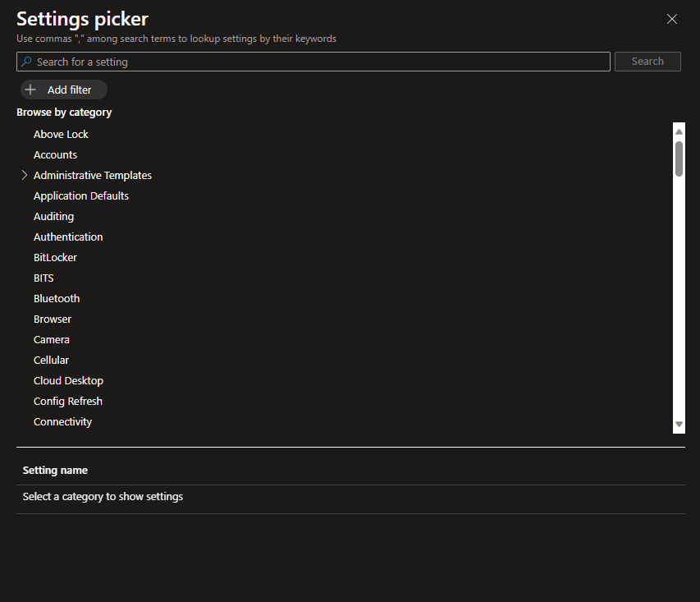
Task: Expand the Administrative Templates category
Action: click(x=25, y=175)
